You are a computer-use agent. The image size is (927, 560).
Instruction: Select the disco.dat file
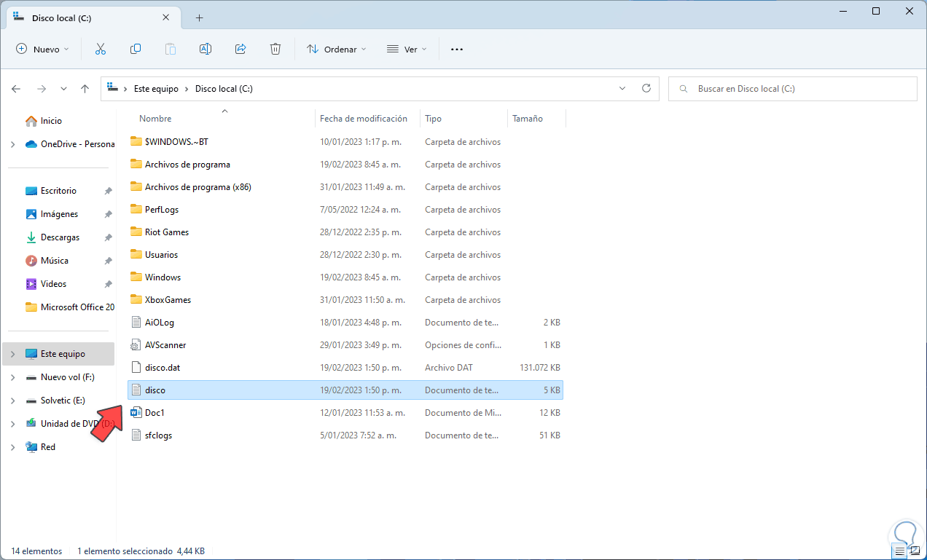tap(345, 368)
